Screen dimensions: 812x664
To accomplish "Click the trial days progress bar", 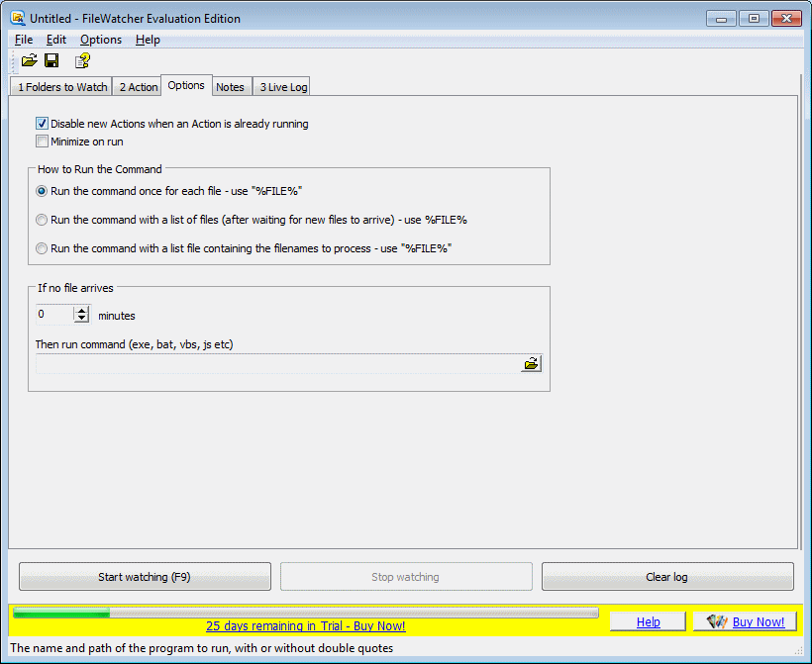I will (x=306, y=613).
